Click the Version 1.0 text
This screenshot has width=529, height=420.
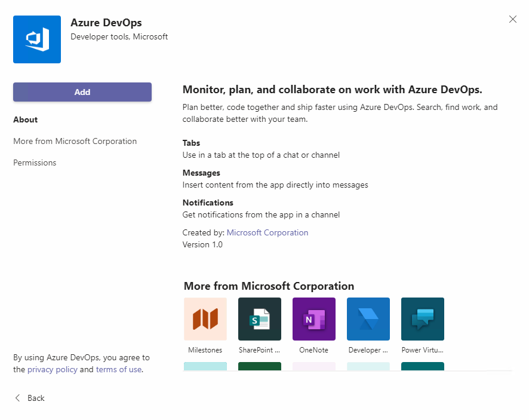click(x=202, y=244)
